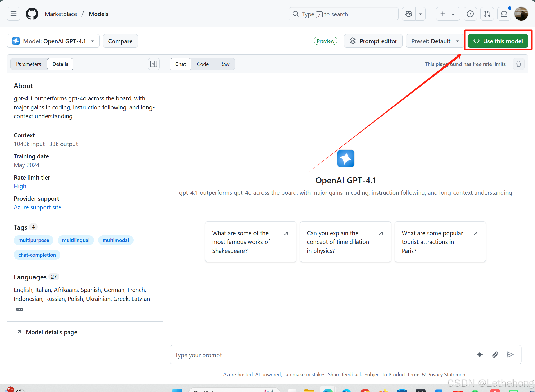Open the issues icon in header
Viewport: 535px width, 392px height.
[x=470, y=14]
